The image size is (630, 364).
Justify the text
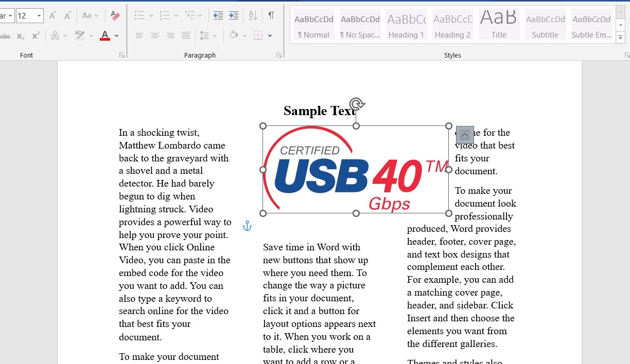click(x=186, y=35)
